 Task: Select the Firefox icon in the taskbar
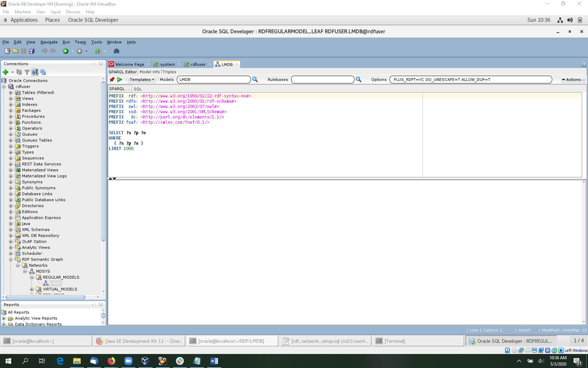[x=111, y=361]
